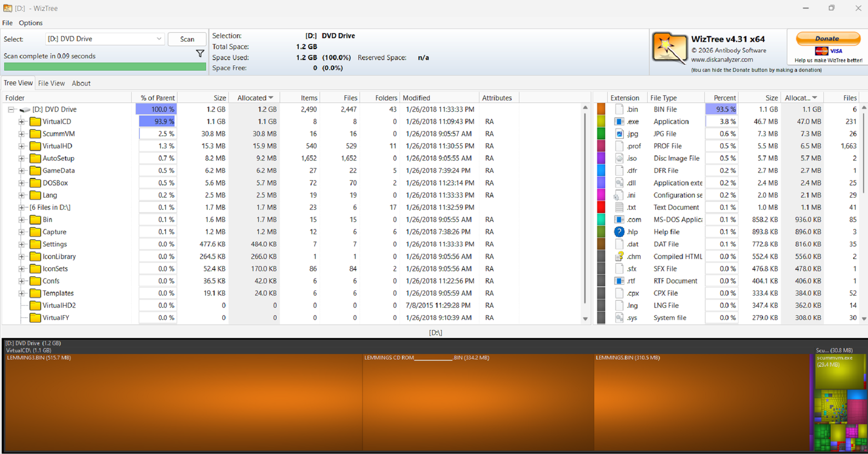Expand the AutoSetup folder node
868x454 pixels.
(22, 158)
